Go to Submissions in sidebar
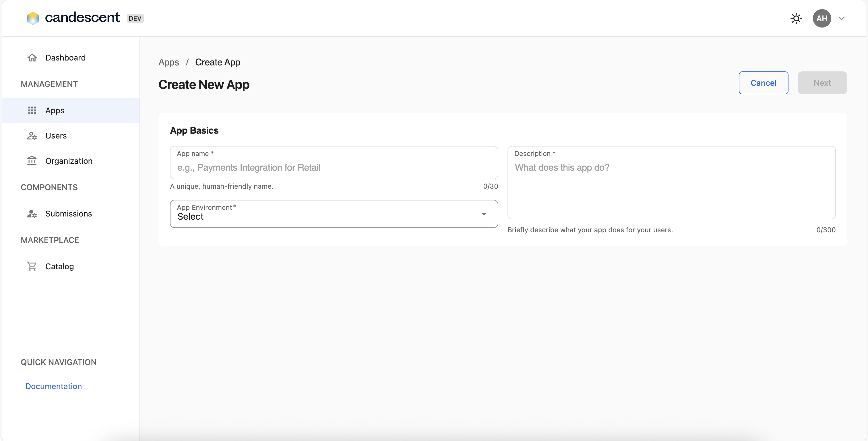 pos(69,214)
